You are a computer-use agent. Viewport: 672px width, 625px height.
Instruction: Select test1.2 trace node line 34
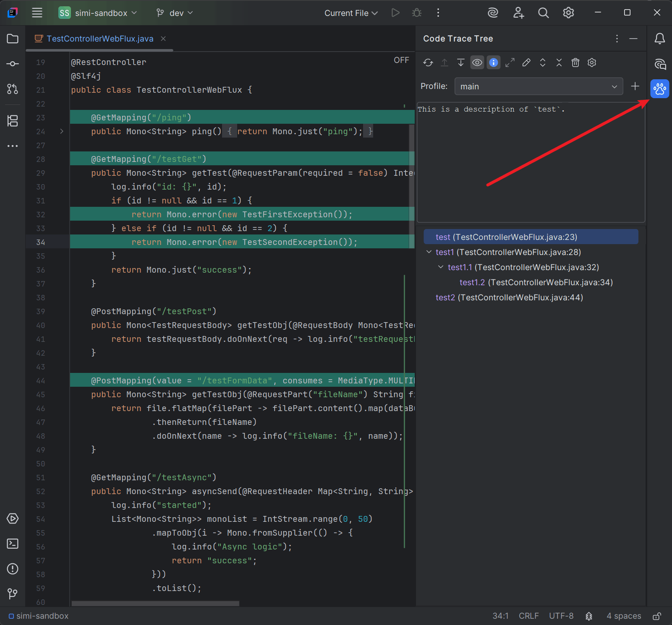pyautogui.click(x=536, y=282)
